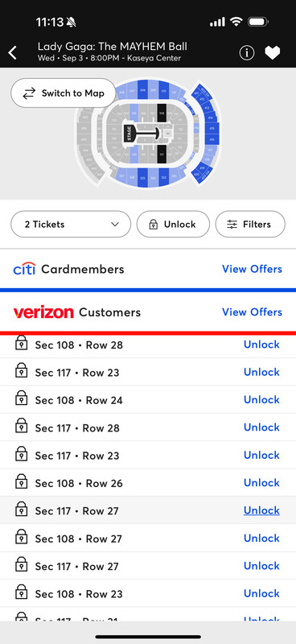Click lock icon beside Sec 117 Row 28

(x=22, y=427)
